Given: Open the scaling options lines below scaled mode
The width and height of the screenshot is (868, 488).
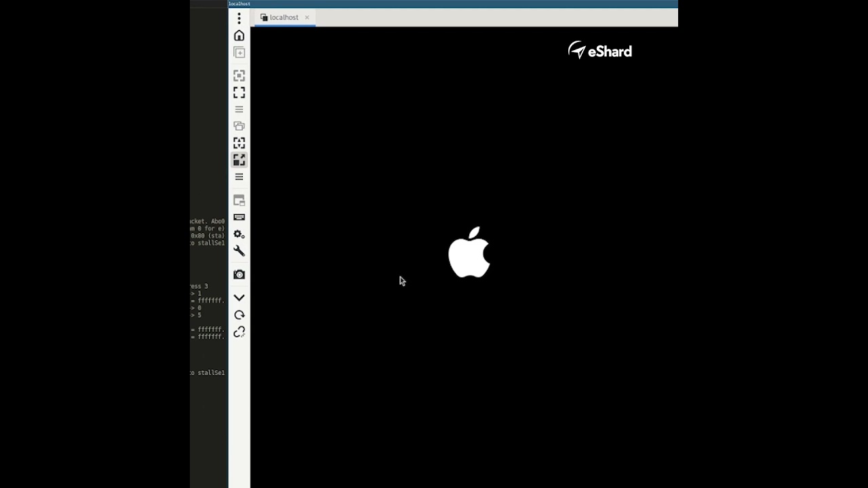Looking at the screenshot, I should (239, 177).
